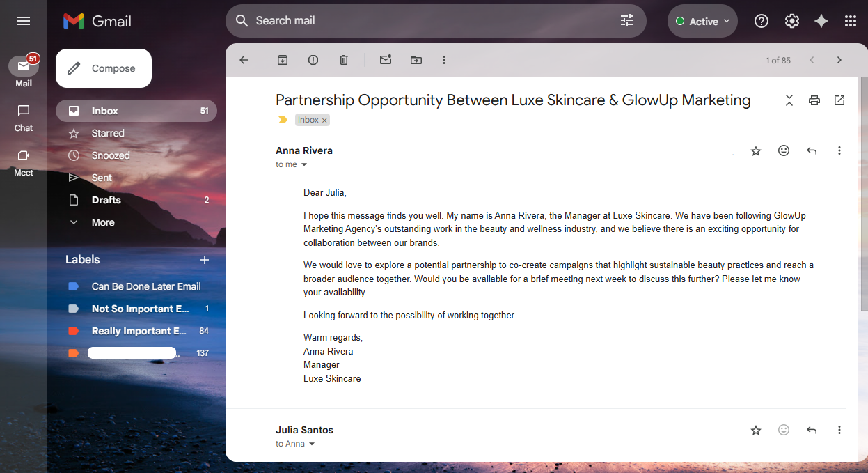Show the older conversation arrow
Screen dimensions: 868x473
tap(839, 60)
